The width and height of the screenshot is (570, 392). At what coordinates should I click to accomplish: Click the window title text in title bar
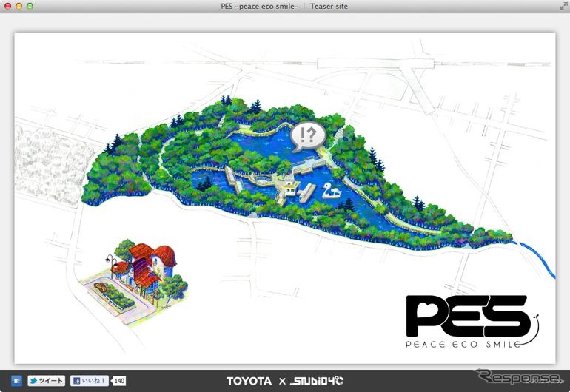point(284,6)
